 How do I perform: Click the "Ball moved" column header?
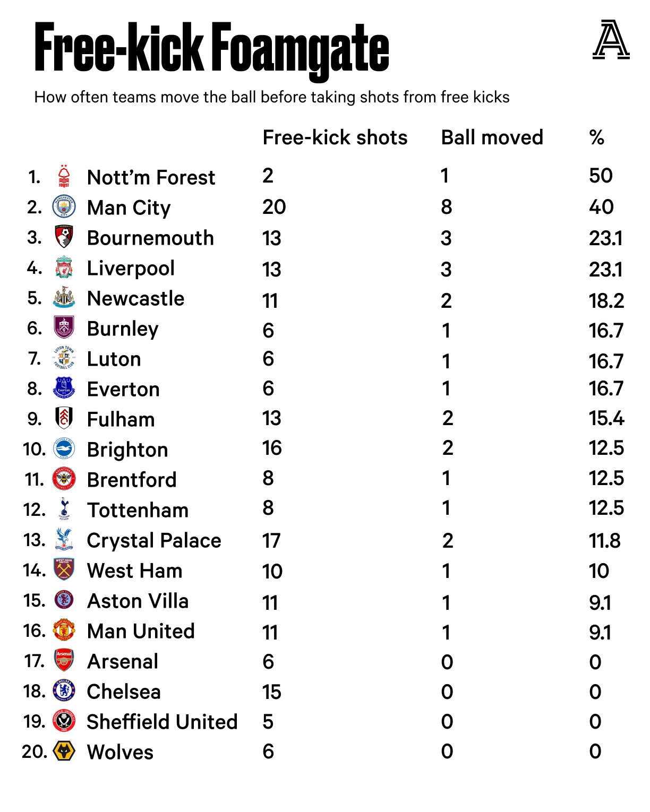click(492, 137)
